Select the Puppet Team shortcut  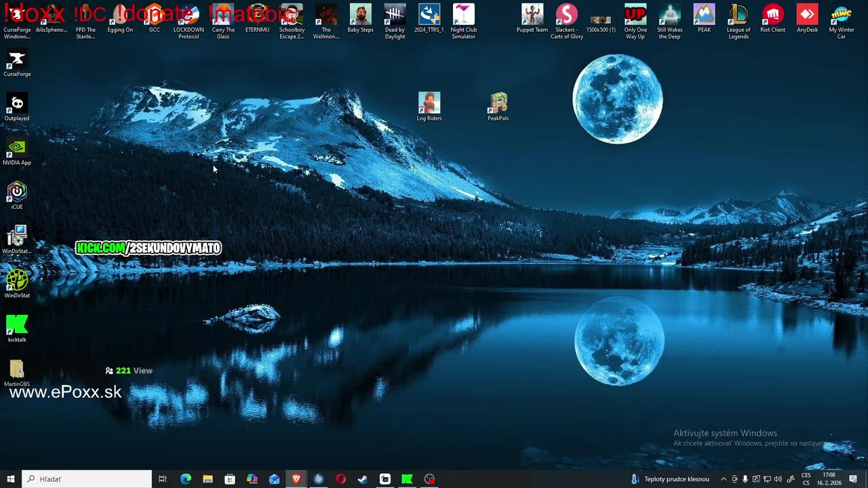point(532,19)
